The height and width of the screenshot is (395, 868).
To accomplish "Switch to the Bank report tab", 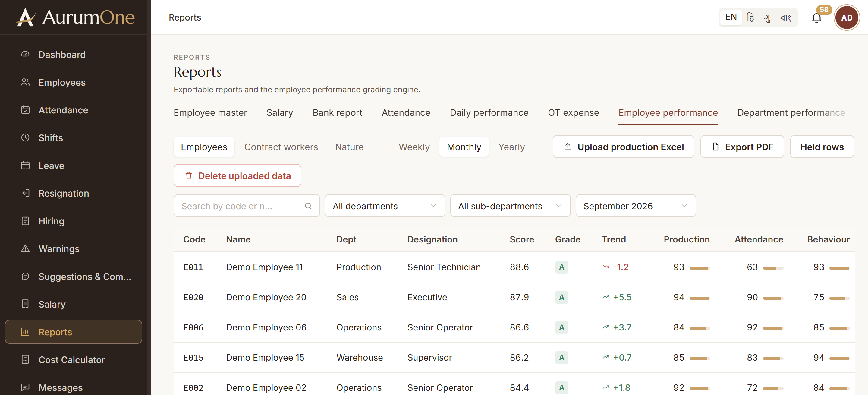I will pyautogui.click(x=337, y=112).
